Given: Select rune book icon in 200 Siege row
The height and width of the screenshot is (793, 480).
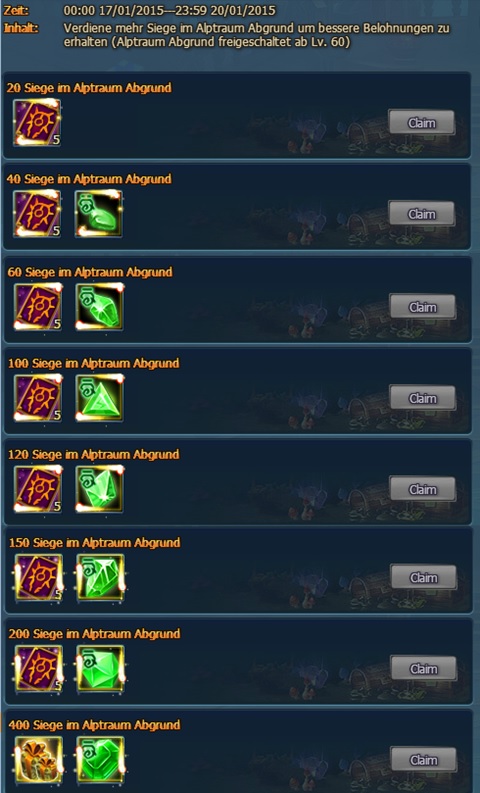Looking at the screenshot, I should click(39, 668).
